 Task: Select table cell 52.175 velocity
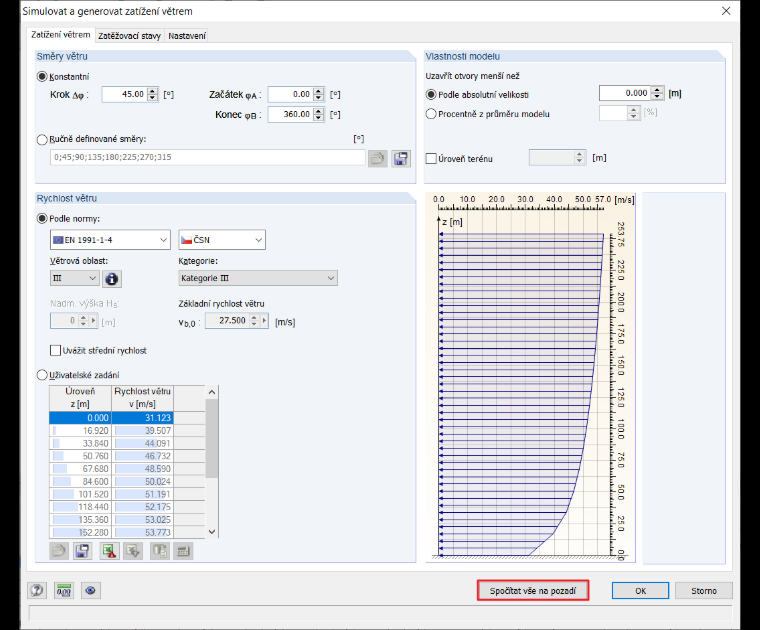pos(142,507)
